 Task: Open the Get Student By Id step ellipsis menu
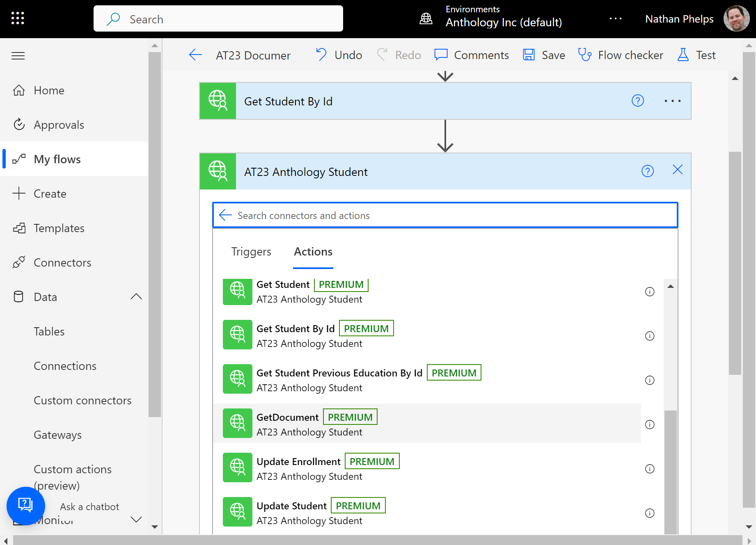[x=673, y=100]
